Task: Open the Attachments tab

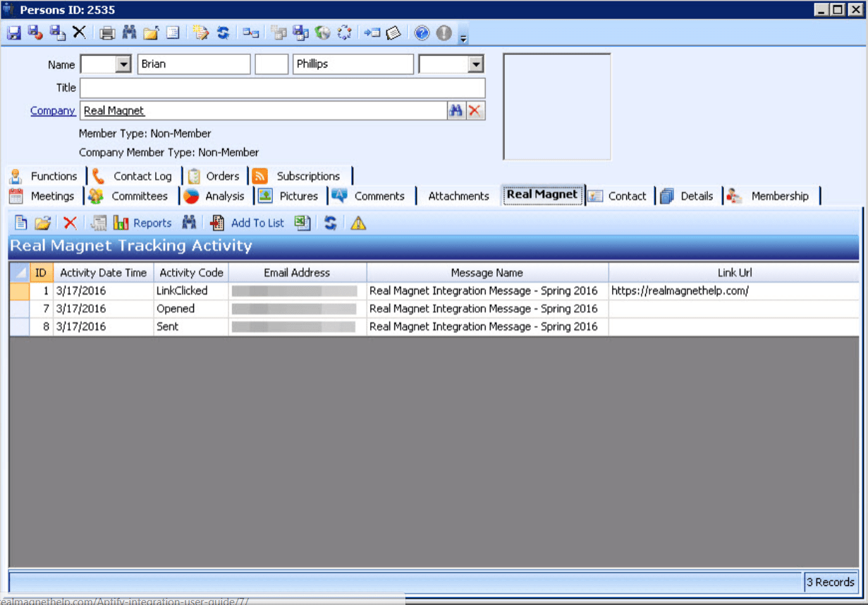Action: point(458,196)
